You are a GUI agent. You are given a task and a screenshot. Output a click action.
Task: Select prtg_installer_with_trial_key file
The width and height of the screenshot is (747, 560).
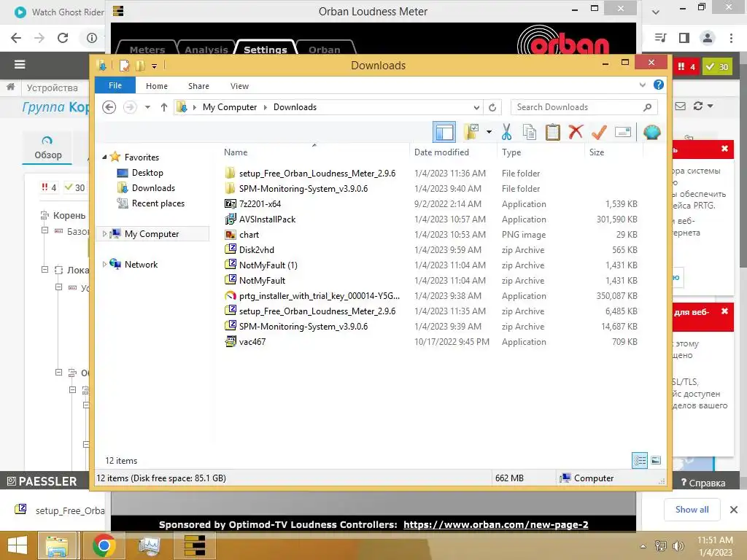coord(320,296)
